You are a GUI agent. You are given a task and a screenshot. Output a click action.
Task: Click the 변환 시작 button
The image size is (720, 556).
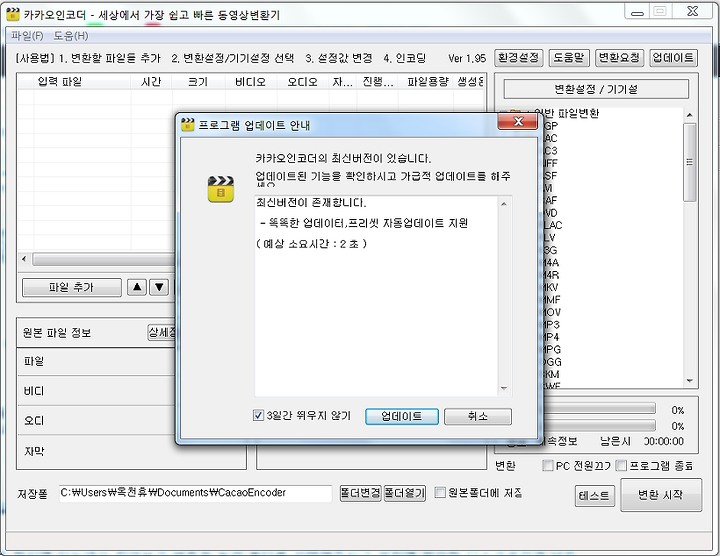coord(661,495)
